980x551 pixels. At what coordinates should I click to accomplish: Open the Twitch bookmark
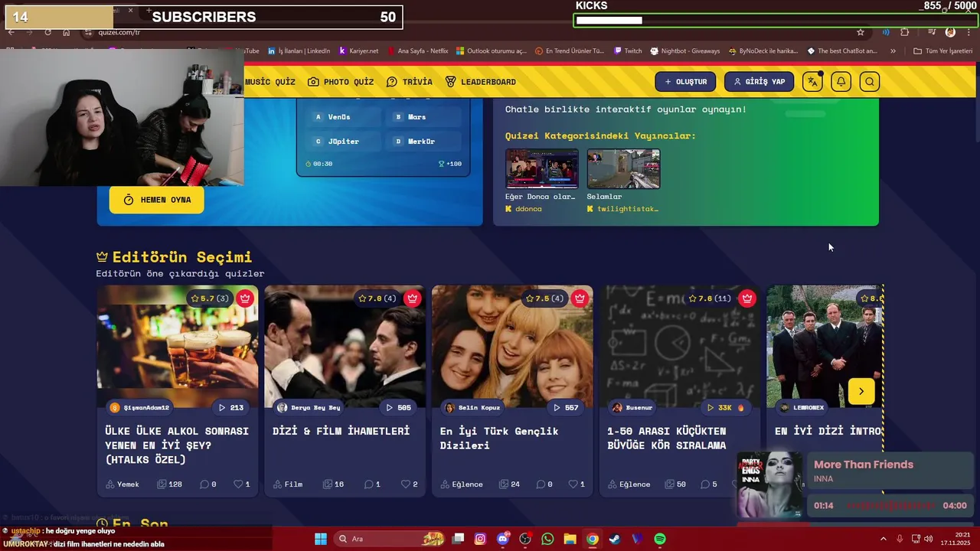(628, 51)
